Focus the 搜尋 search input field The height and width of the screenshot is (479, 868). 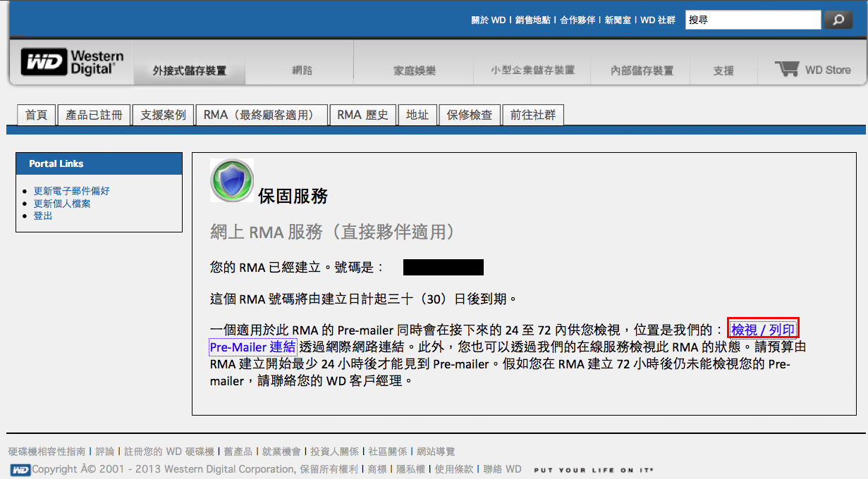point(753,20)
